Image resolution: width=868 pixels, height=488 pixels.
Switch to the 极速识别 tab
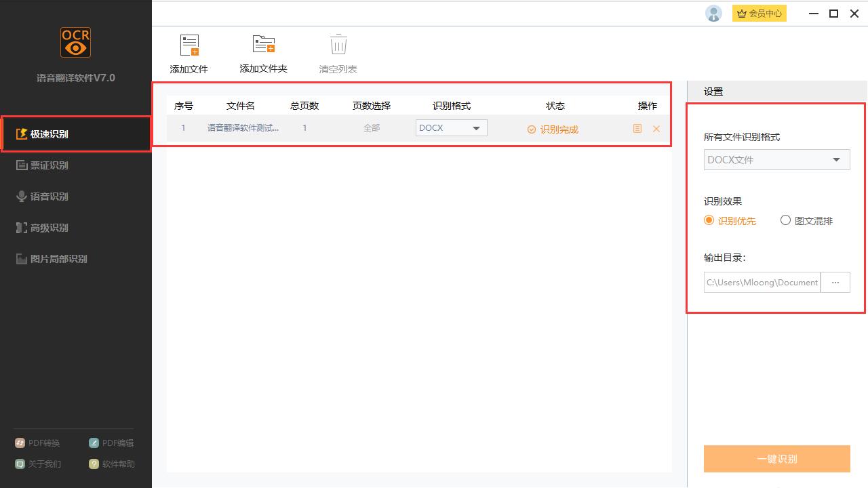tap(49, 134)
